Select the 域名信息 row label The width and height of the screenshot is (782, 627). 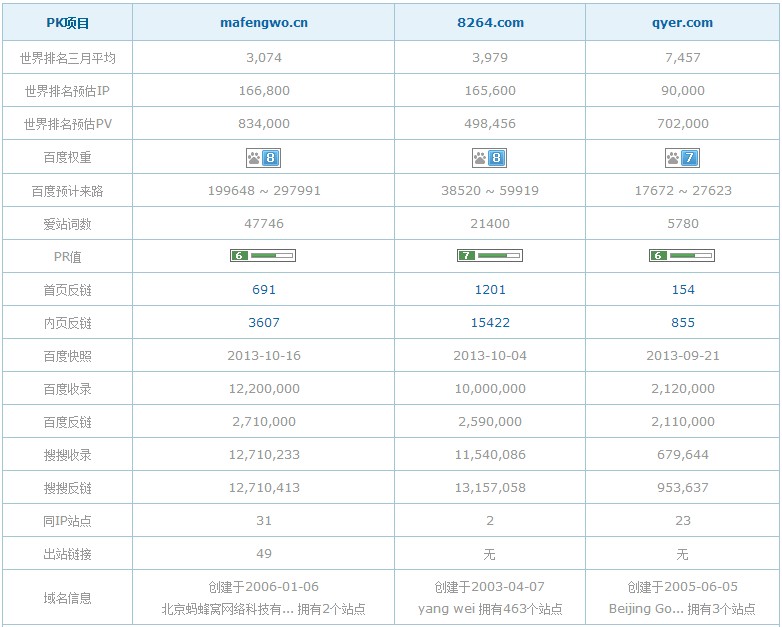67,598
